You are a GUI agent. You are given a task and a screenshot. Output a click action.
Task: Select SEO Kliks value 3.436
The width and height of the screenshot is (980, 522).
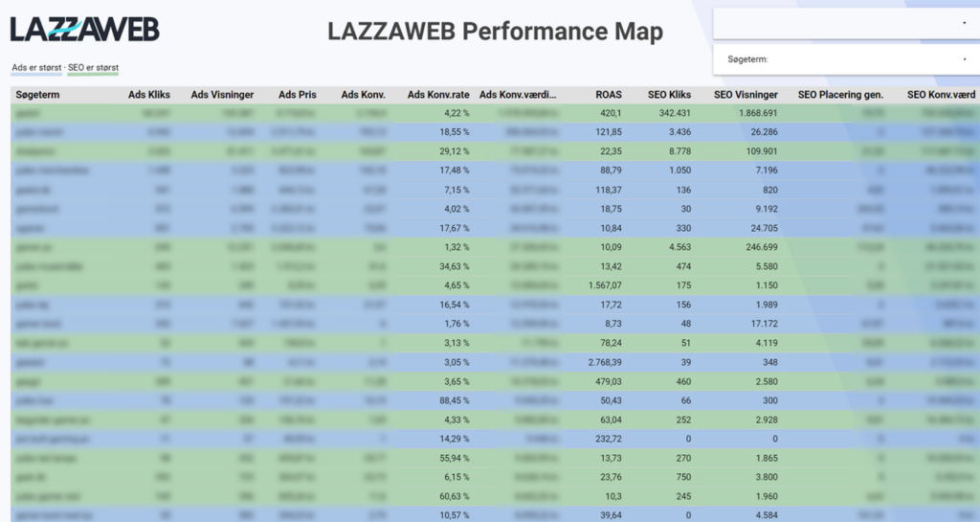680,132
